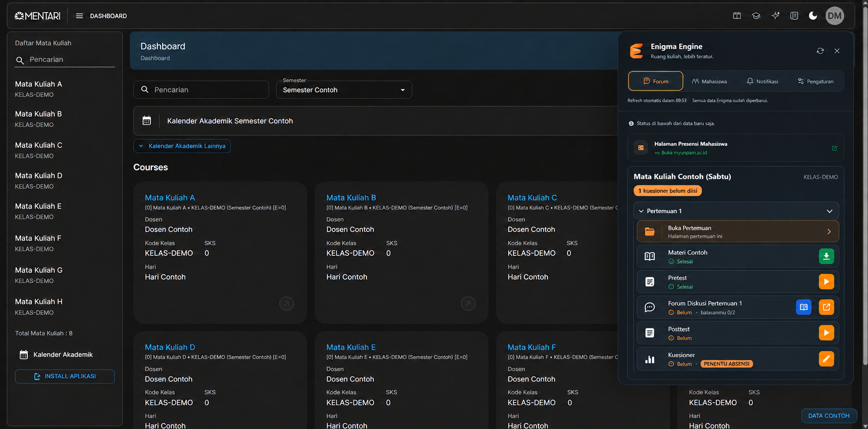The image size is (868, 429).
Task: Click Total Mata Kuliah : 8 text
Action: tap(44, 334)
